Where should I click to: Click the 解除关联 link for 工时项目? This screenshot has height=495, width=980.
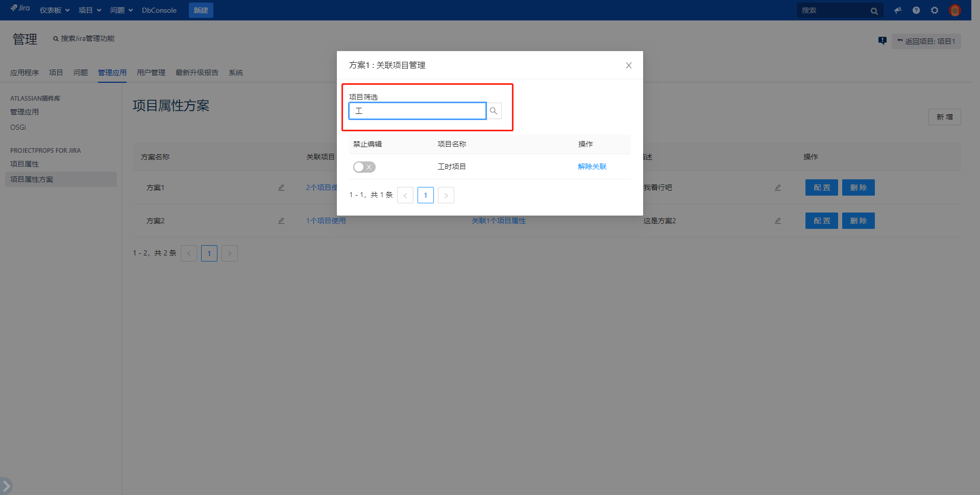pos(592,167)
